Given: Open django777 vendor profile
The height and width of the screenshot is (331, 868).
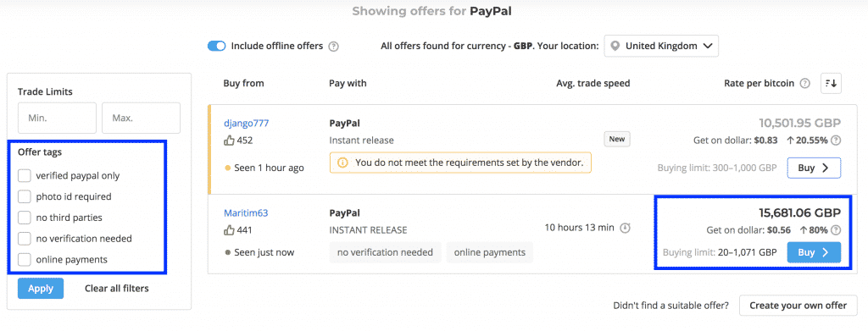Looking at the screenshot, I should [247, 124].
